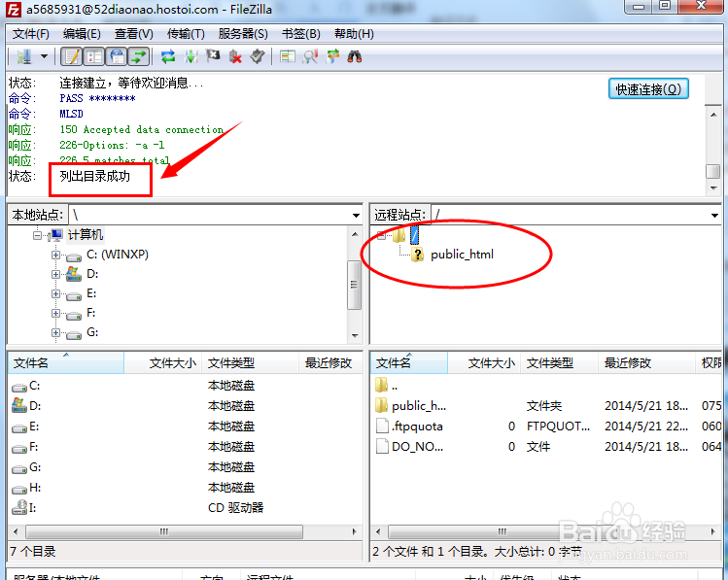Toggle directory comparison icon
Screen dimensions: 728x580
point(310,57)
